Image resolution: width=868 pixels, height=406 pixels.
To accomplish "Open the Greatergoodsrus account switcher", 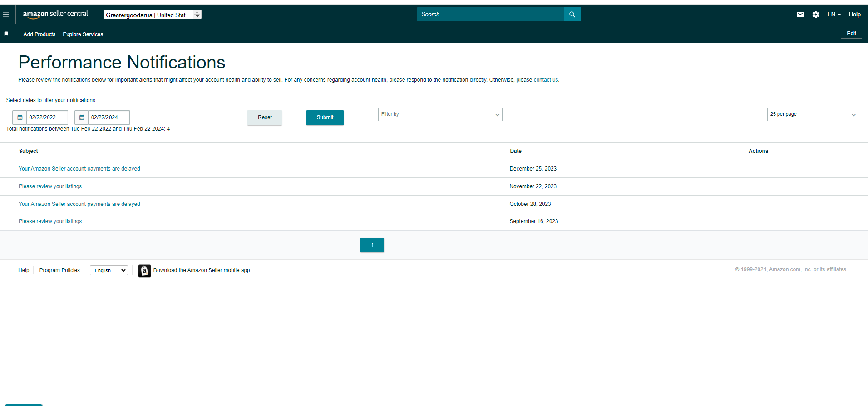I will click(x=153, y=15).
